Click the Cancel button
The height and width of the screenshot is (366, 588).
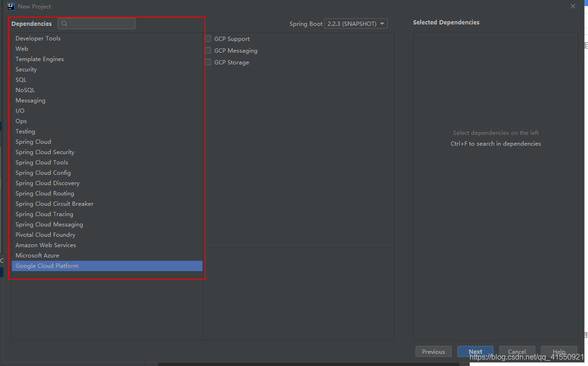pos(517,351)
